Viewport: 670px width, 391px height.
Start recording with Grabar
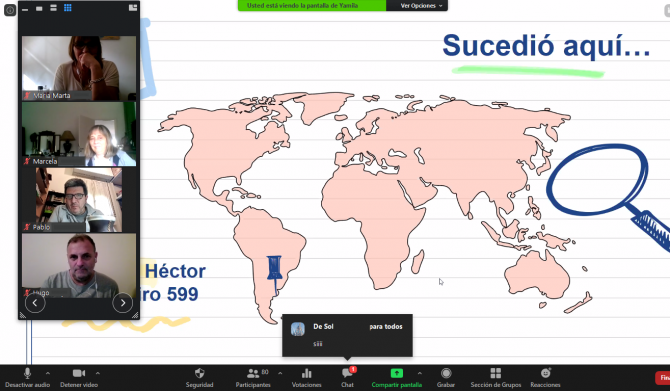click(x=446, y=378)
